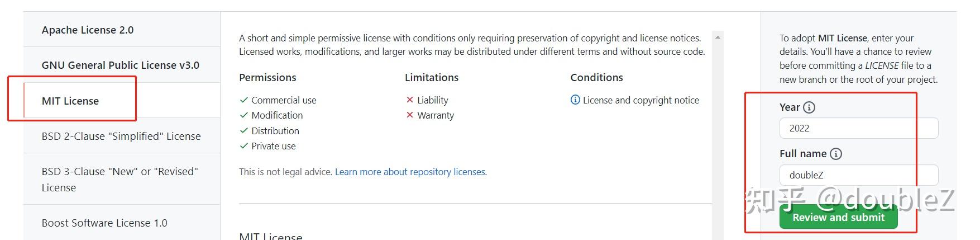Click the red X beside Warranty

(409, 115)
